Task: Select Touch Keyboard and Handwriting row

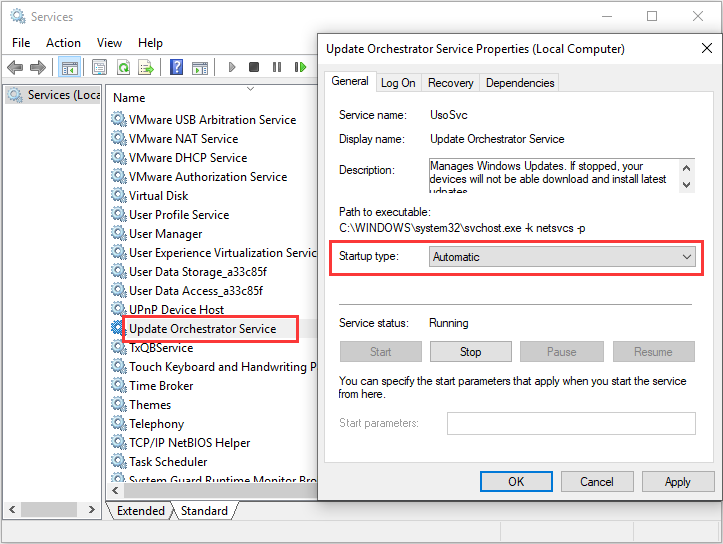Action: coord(223,367)
